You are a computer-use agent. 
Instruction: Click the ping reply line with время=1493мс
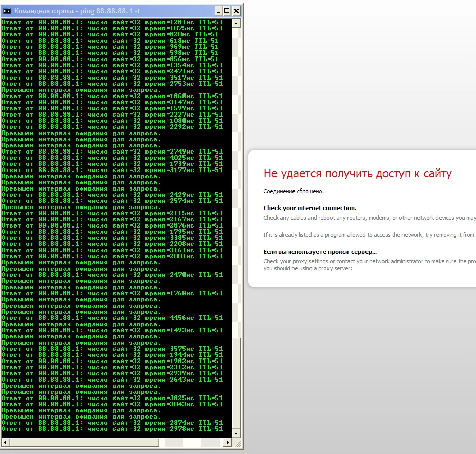point(112,331)
